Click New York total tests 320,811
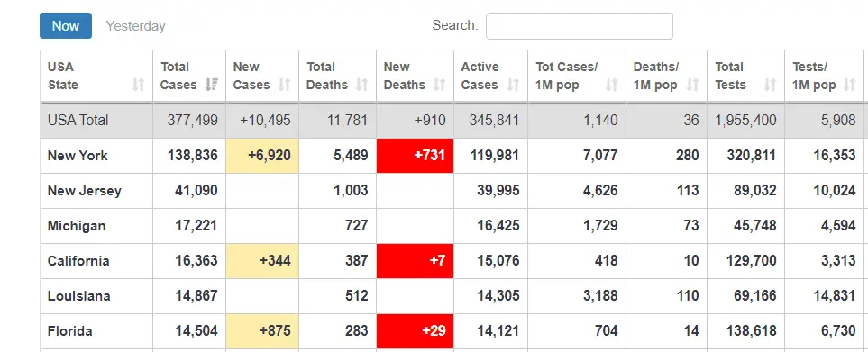 tap(752, 155)
